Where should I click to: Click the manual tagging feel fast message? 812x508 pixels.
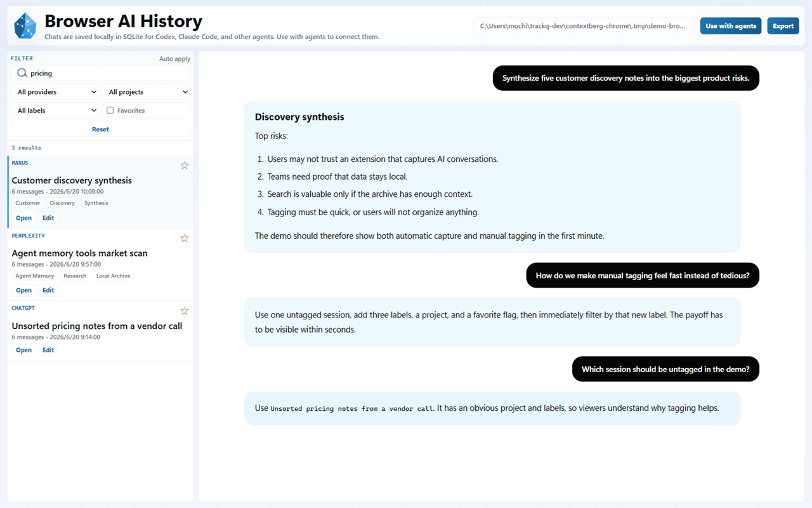(643, 276)
